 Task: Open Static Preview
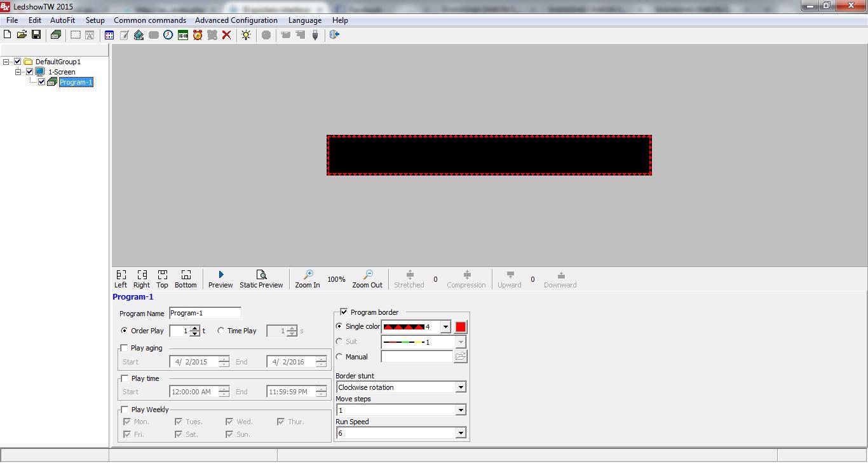point(261,279)
